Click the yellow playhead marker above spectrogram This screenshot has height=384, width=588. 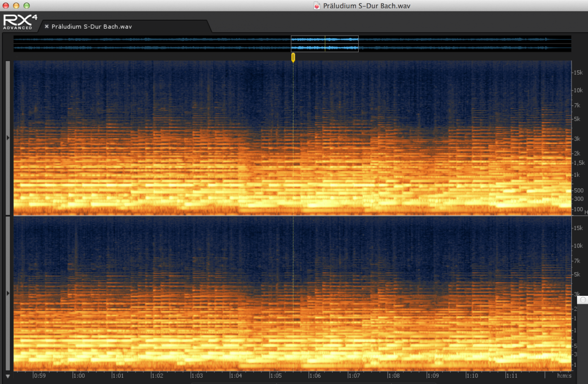coord(293,57)
